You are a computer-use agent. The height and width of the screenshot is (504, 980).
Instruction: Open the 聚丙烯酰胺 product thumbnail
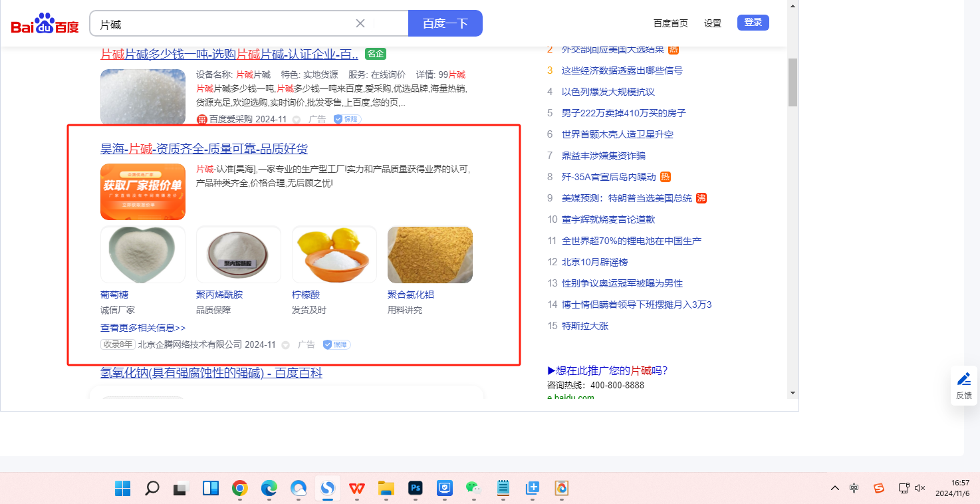[239, 255]
